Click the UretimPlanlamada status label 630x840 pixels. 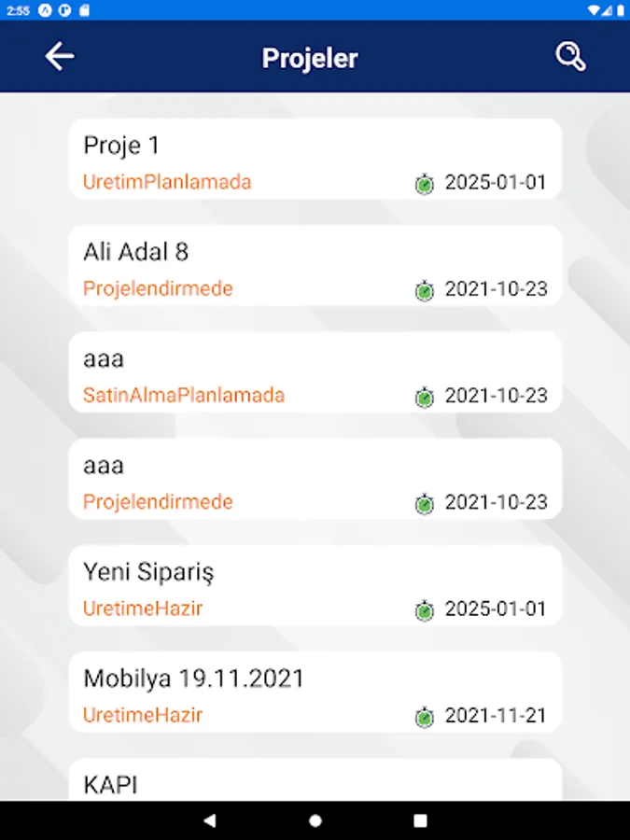click(167, 182)
